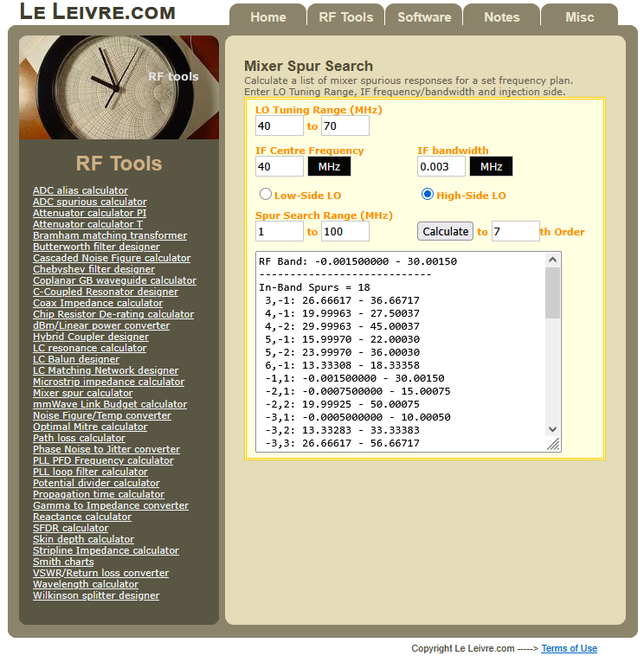
Task: Open the ADC alias calculator link
Action: pos(80,190)
